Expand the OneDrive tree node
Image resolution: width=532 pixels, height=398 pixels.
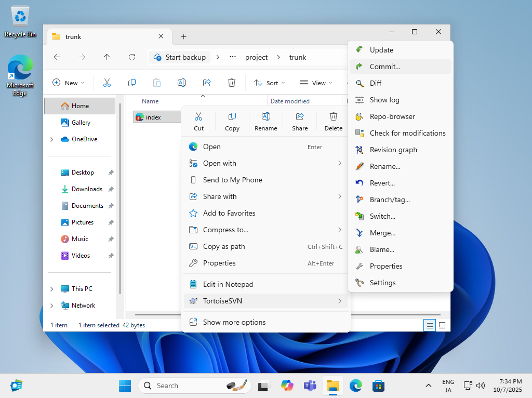coord(51,139)
